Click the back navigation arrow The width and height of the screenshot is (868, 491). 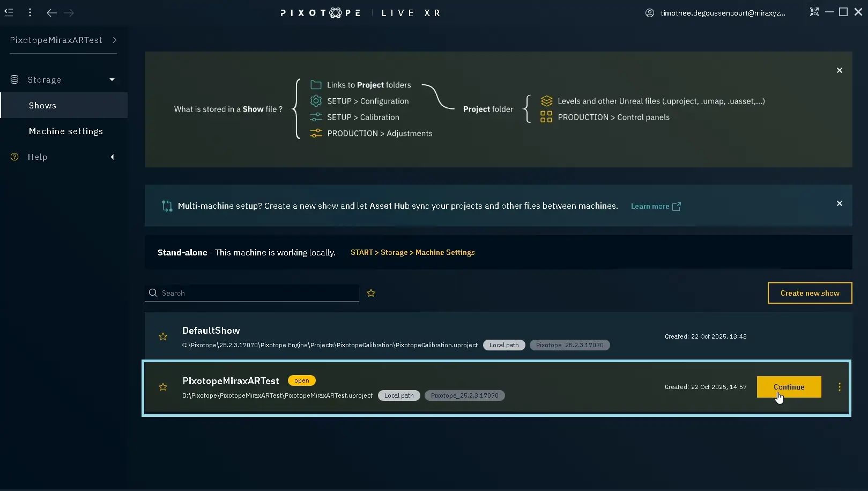(x=51, y=13)
